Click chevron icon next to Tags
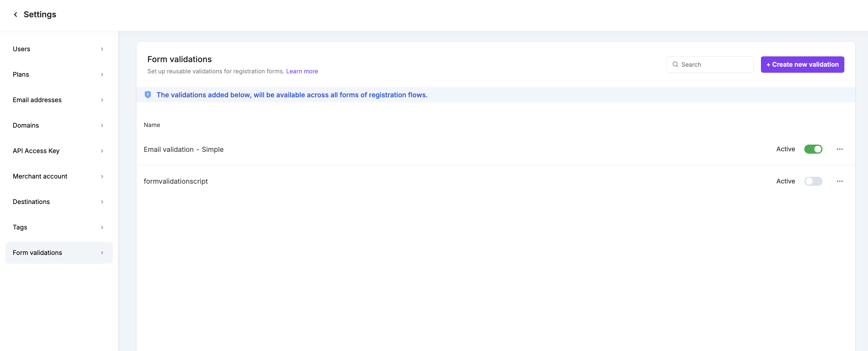 pos(102,227)
